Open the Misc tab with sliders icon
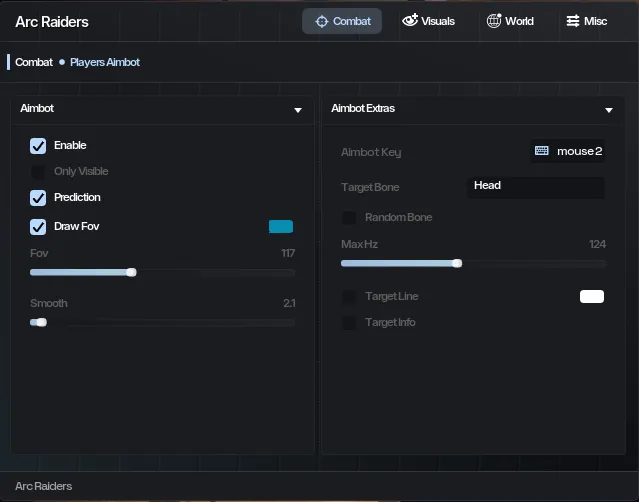The height and width of the screenshot is (502, 639). 586,21
